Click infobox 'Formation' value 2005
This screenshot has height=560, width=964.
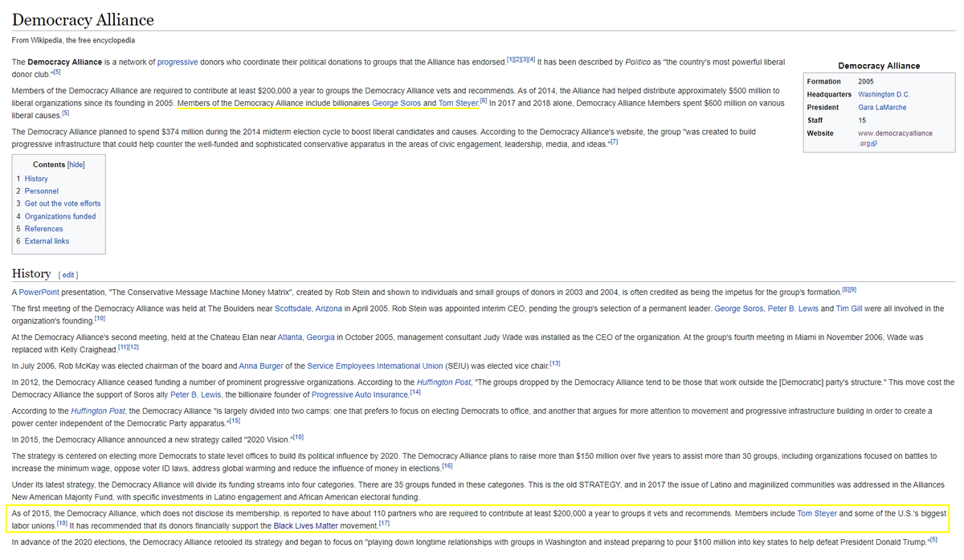point(866,81)
